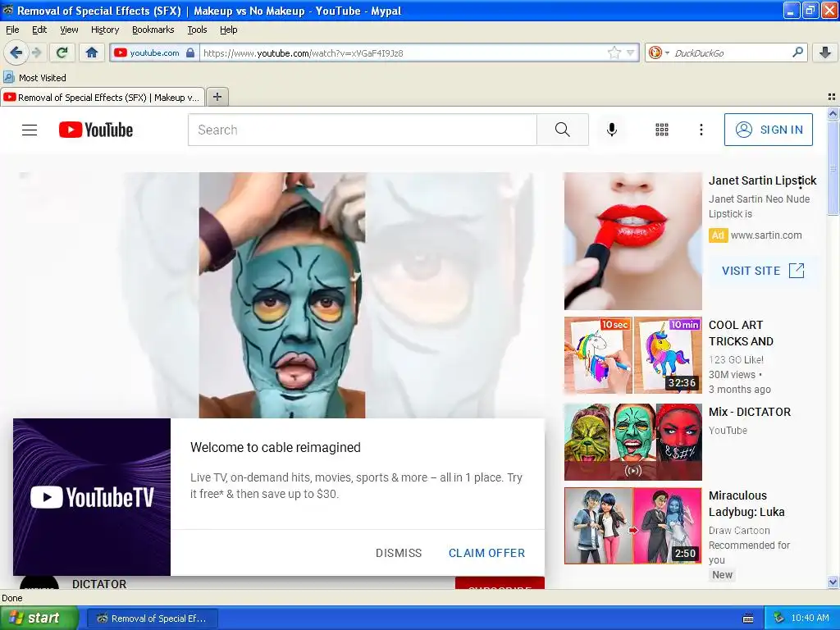Viewport: 840px width, 630px height.
Task: Open YouTube settings three-dot menu
Action: (x=701, y=130)
